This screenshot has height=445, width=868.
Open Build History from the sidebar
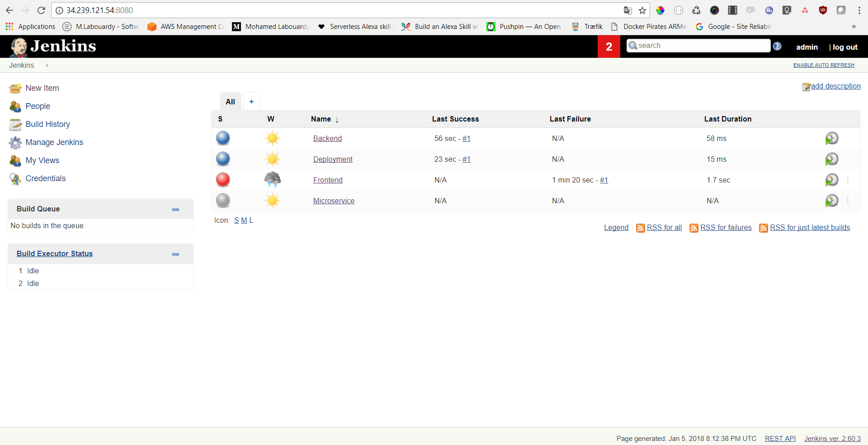(x=48, y=124)
